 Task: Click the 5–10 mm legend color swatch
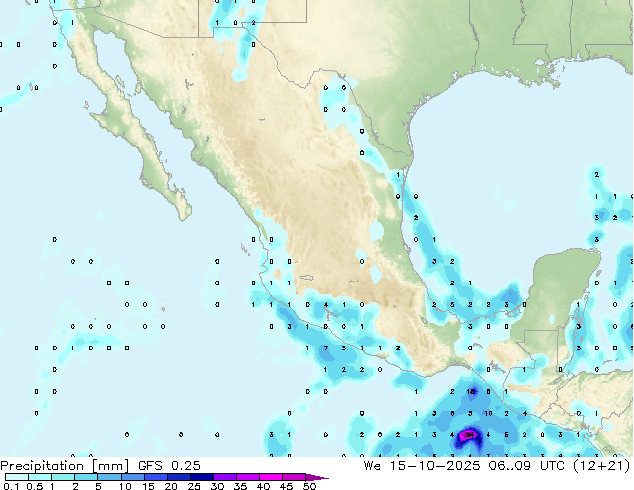[x=109, y=477]
